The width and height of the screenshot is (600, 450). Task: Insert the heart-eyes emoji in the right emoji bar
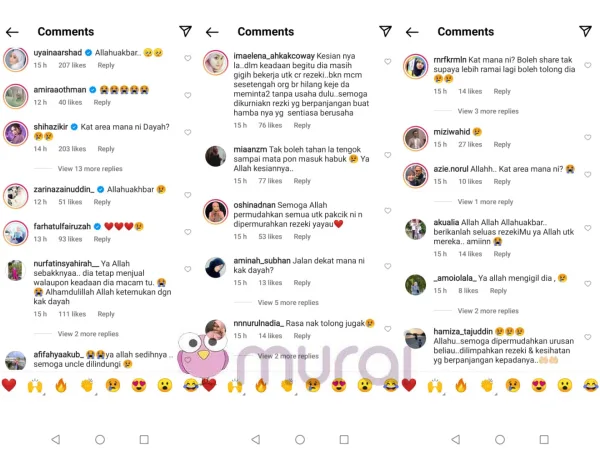(539, 385)
